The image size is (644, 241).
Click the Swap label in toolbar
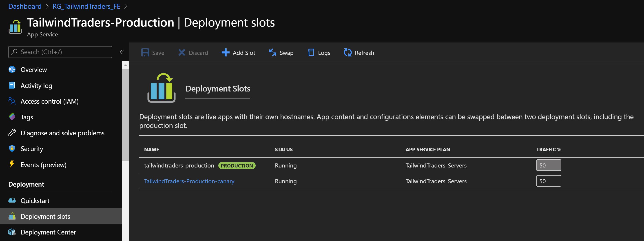tap(286, 53)
